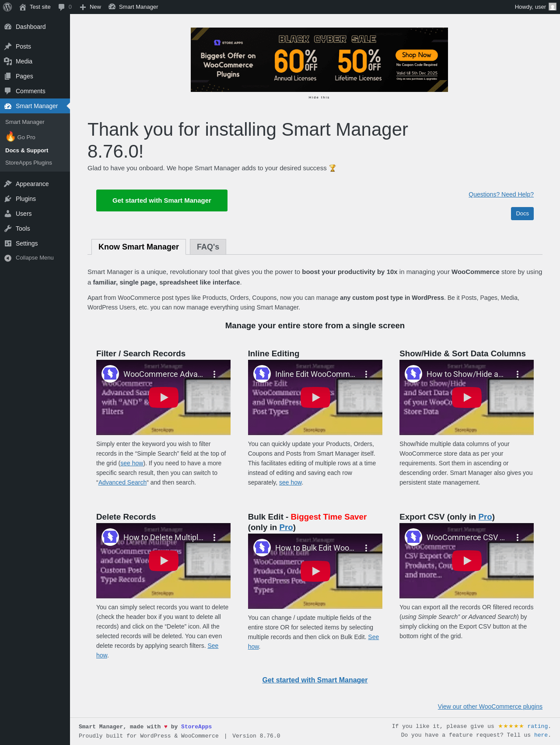Click the Dashboard gauge icon in sidebar
The height and width of the screenshot is (745, 560).
click(x=8, y=27)
